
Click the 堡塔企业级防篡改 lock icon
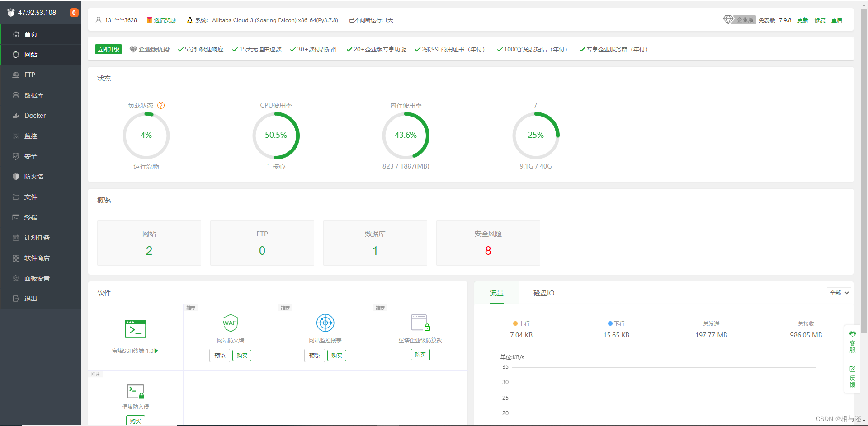(x=420, y=323)
